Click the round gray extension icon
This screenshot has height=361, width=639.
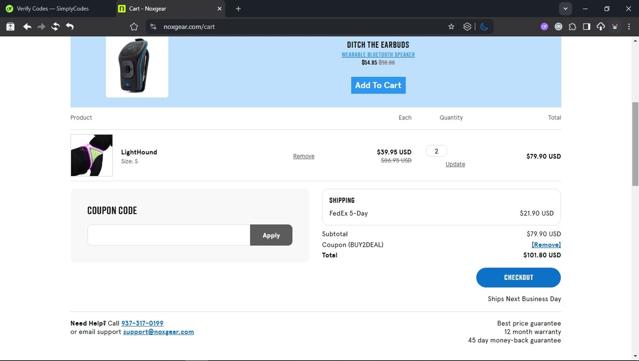[558, 26]
